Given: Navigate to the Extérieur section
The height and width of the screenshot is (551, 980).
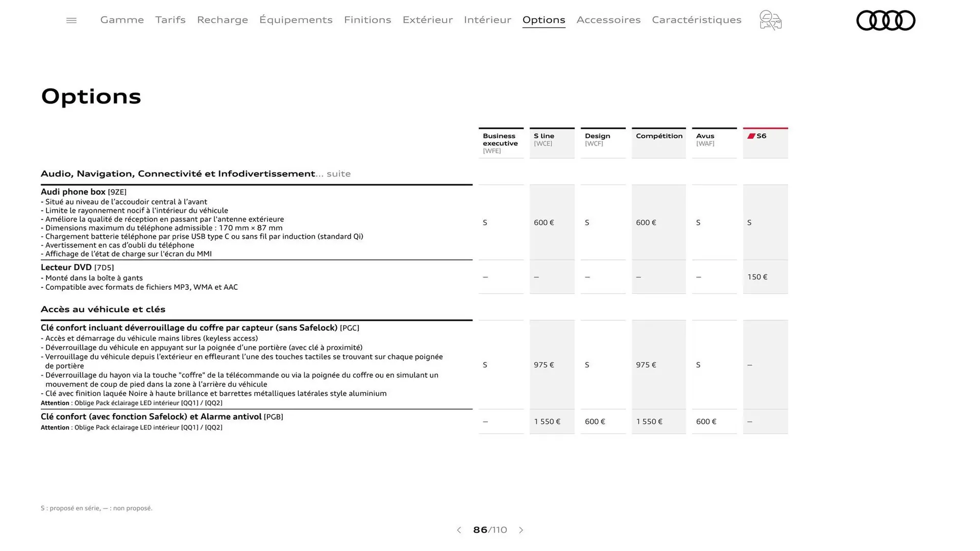Looking at the screenshot, I should point(428,20).
